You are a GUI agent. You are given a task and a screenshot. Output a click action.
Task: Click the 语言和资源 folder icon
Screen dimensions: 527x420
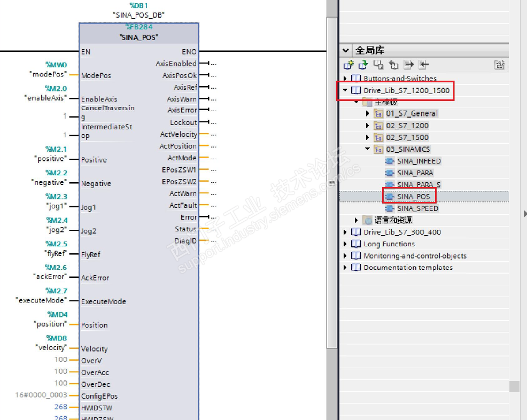pos(368,220)
